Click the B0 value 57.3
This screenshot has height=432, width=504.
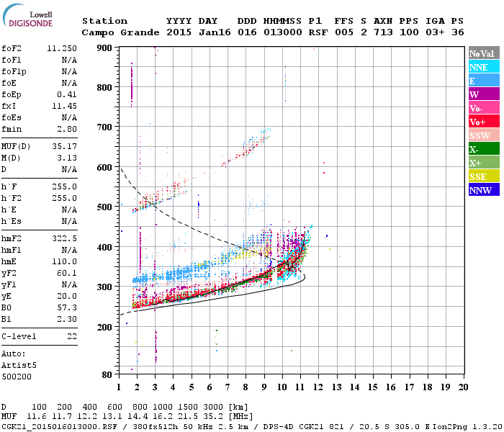click(x=67, y=307)
